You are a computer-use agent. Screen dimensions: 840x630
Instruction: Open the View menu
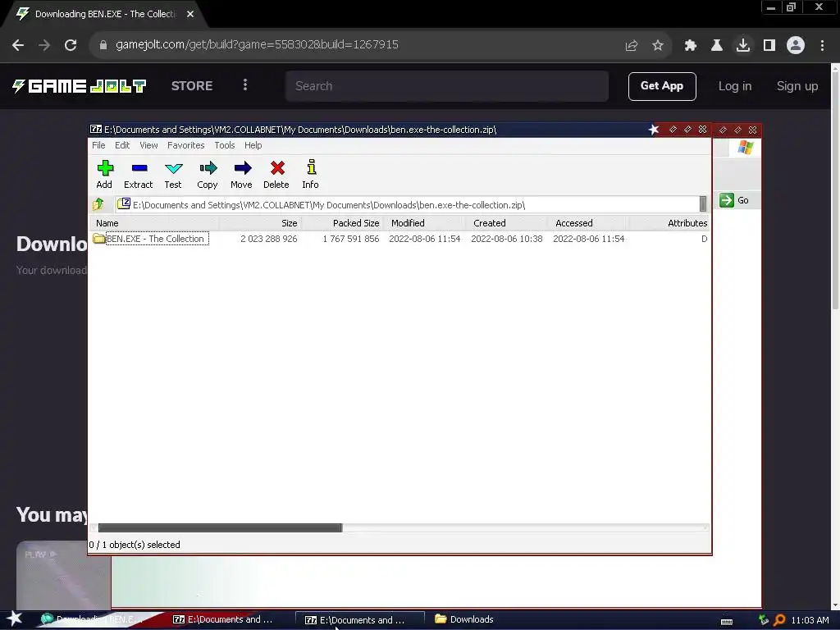(x=149, y=145)
